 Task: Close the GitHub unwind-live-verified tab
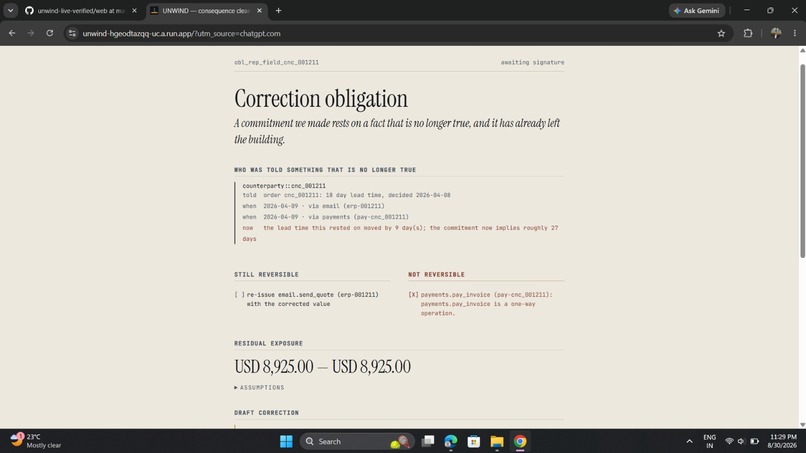(x=134, y=10)
